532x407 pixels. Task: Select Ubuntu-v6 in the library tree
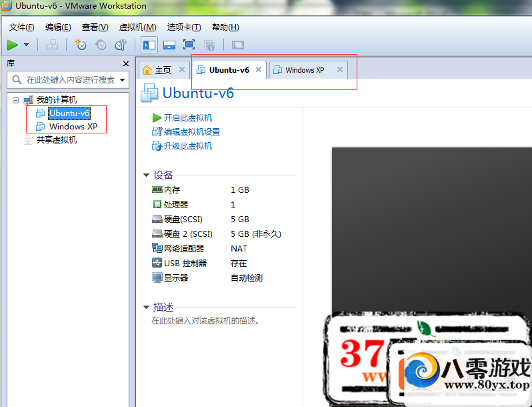(x=69, y=113)
